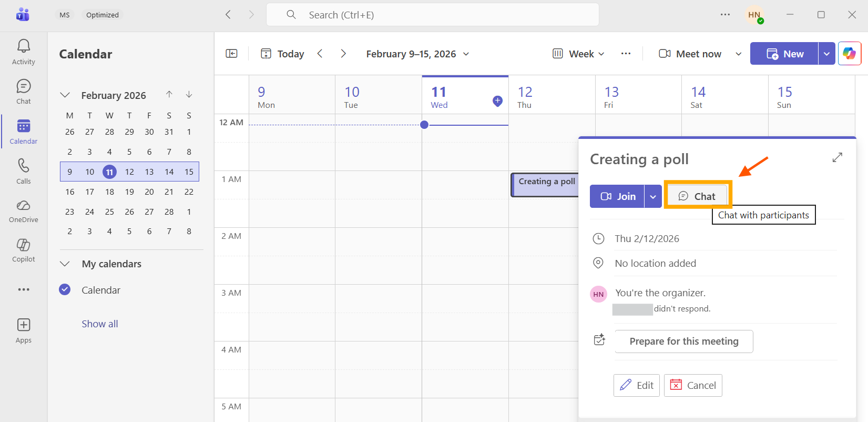868x422 pixels.
Task: Join the Creating a poll meeting
Action: tap(617, 196)
